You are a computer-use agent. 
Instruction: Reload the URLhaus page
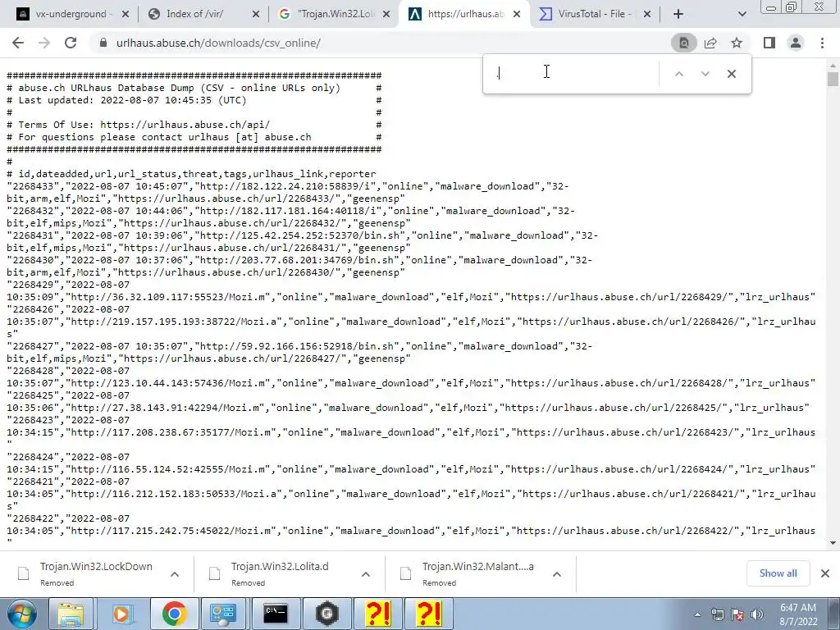click(71, 43)
